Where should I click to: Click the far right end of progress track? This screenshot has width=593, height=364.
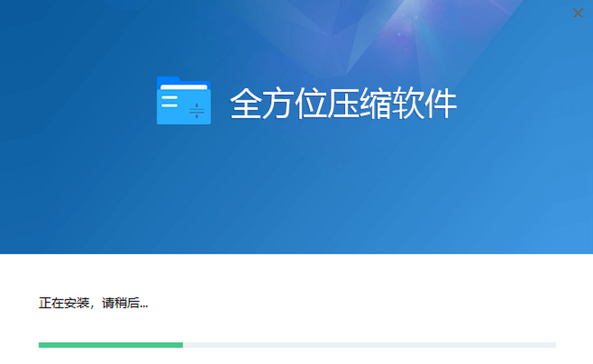click(554, 345)
